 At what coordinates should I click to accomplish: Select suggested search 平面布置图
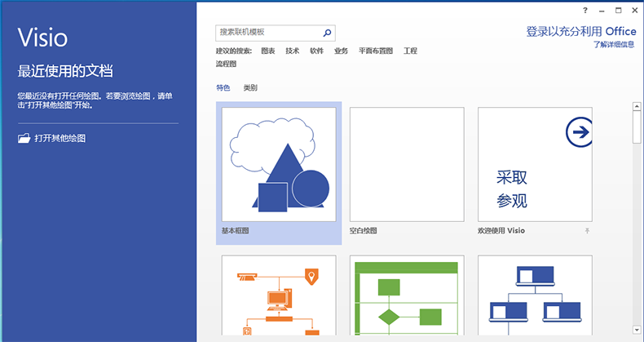[x=376, y=51]
